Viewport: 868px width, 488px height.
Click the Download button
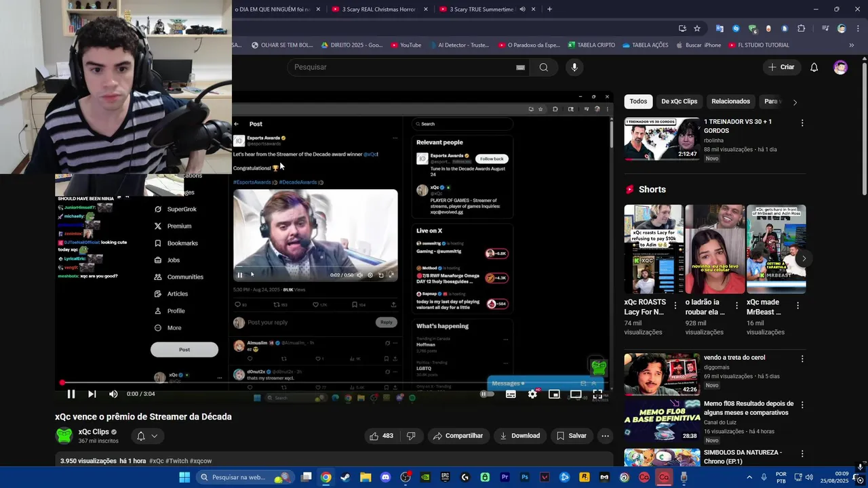coord(520,436)
